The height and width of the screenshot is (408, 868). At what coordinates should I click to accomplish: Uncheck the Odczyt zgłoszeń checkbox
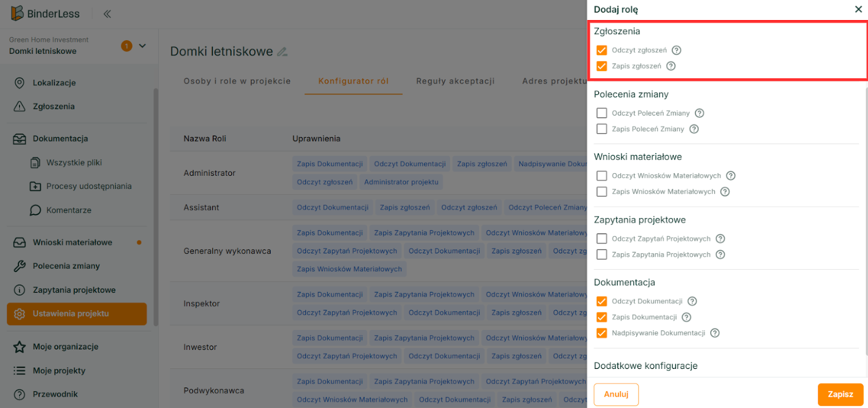[602, 50]
